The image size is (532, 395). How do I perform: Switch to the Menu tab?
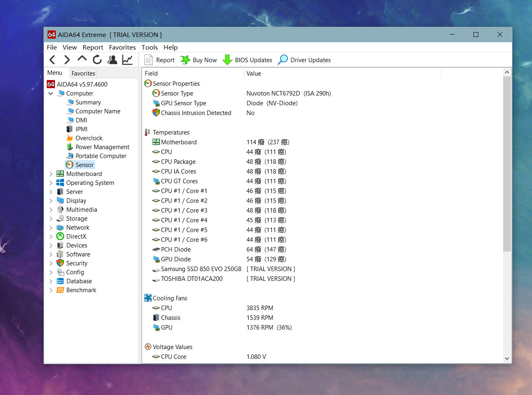pyautogui.click(x=55, y=73)
